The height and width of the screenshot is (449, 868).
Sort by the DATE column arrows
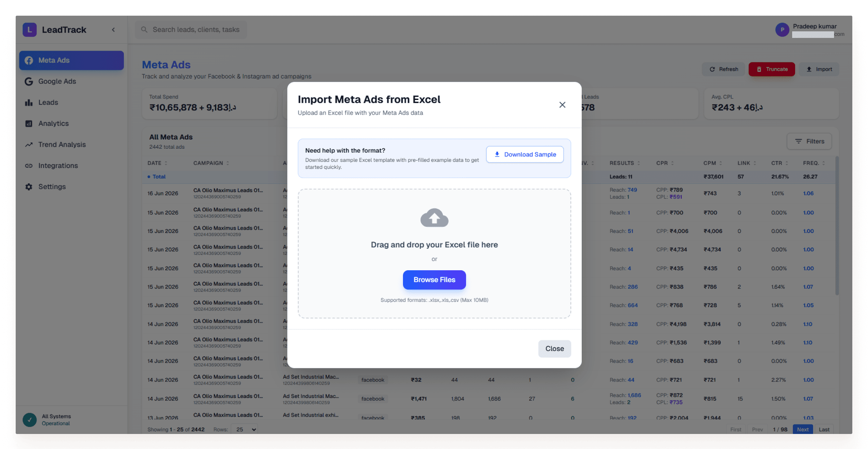tap(166, 163)
